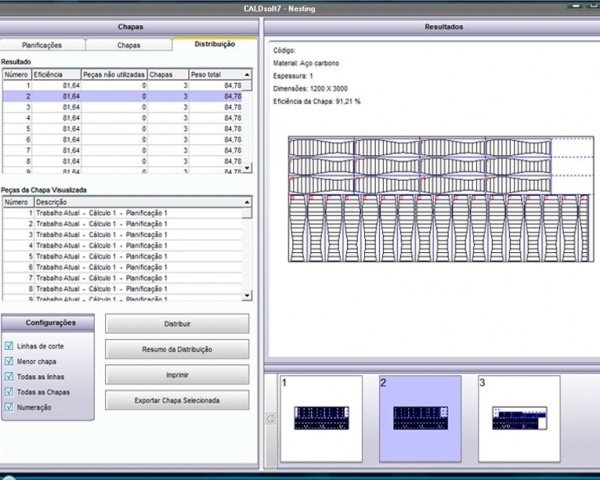
Task: Switch to the Planificações tab
Action: click(42, 45)
